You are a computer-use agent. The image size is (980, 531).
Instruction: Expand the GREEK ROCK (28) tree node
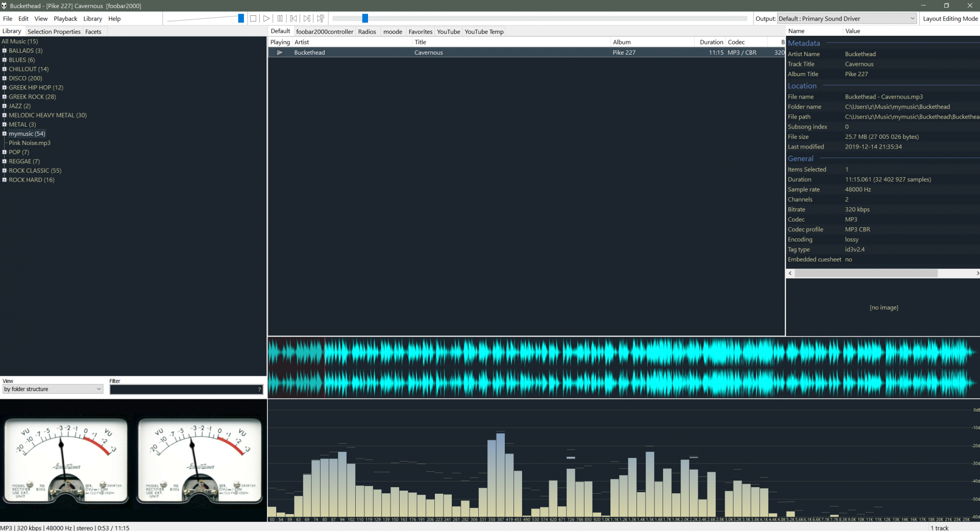coord(4,96)
